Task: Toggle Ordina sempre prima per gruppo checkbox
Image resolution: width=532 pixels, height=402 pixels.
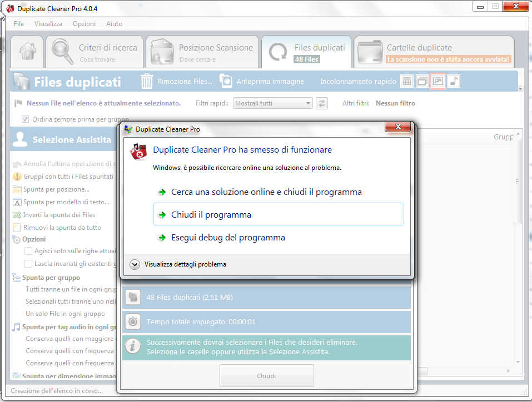Action: click(25, 119)
